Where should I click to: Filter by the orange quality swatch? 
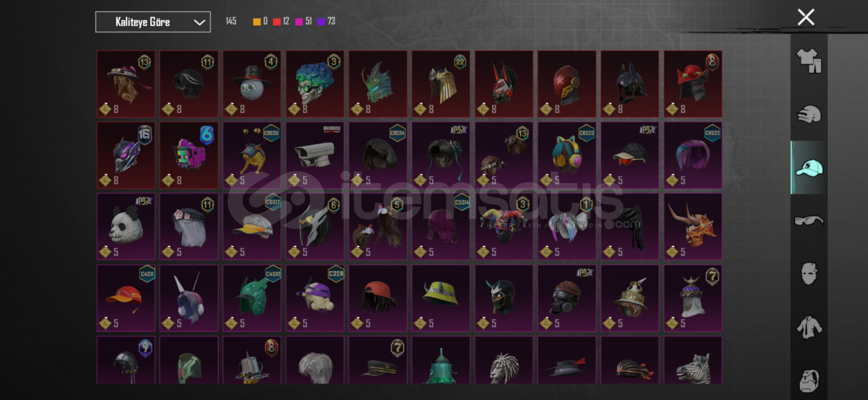(x=257, y=22)
